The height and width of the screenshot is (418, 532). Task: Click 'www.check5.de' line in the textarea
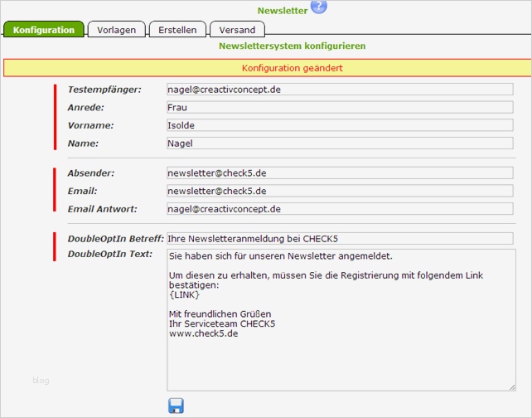pyautogui.click(x=204, y=333)
